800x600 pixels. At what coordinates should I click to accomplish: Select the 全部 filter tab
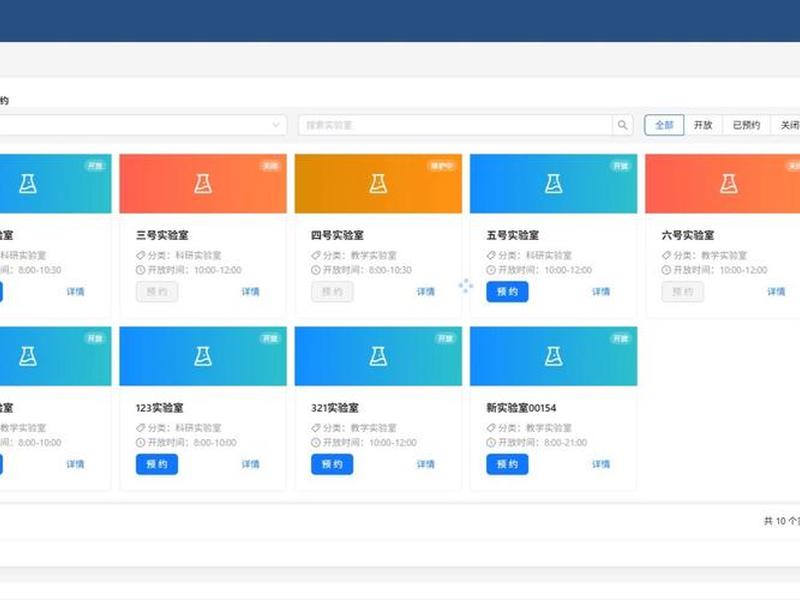[664, 125]
